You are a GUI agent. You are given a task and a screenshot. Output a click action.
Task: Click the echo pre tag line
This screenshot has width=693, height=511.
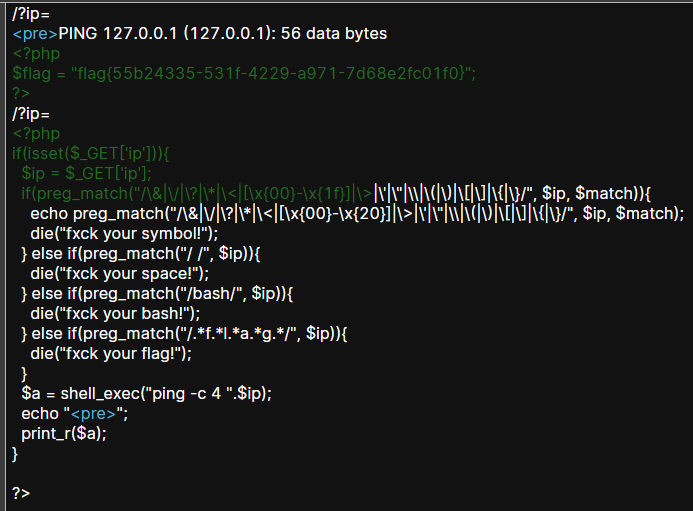[x=74, y=414]
